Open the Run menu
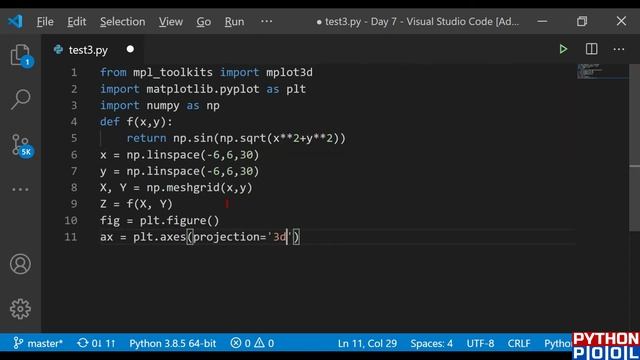 (234, 22)
